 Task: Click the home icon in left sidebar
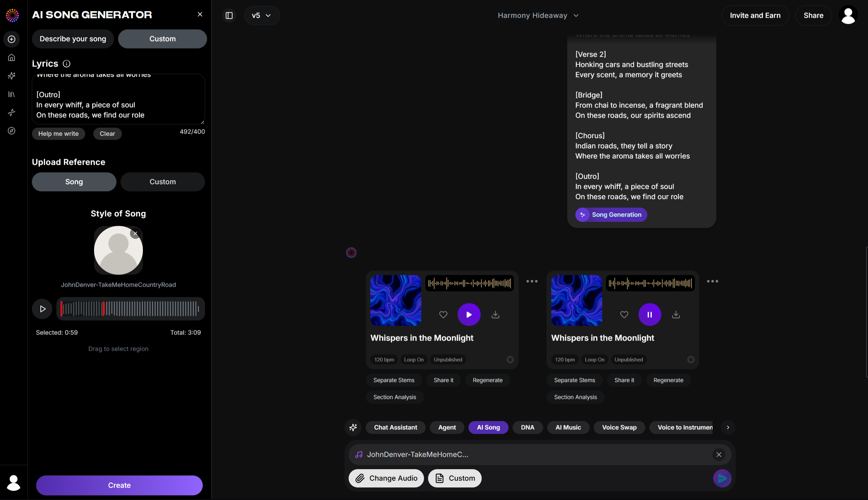point(12,57)
